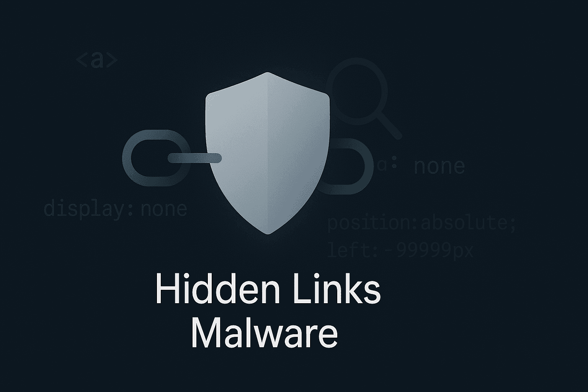Click the faded "a:" text near chain
This screenshot has width=588, height=392.
[x=388, y=165]
